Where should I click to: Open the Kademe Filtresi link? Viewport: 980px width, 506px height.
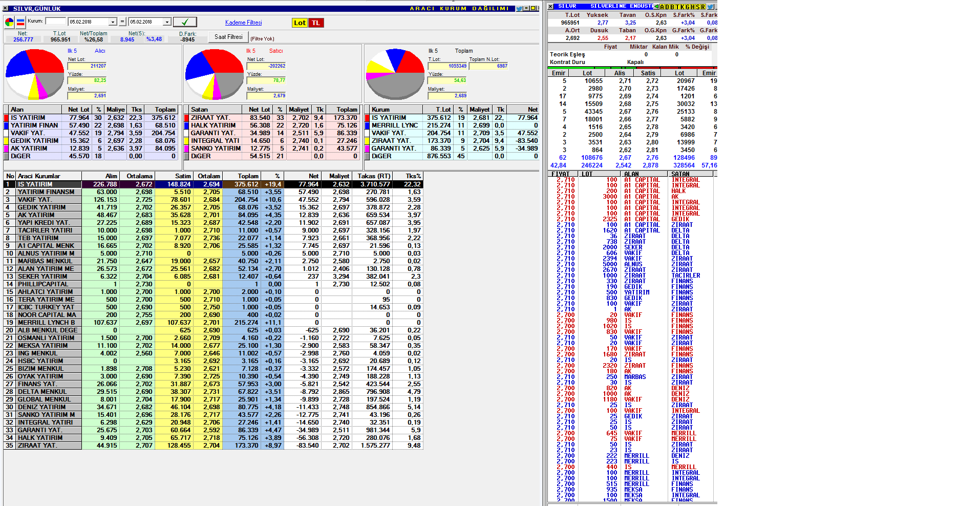(243, 23)
